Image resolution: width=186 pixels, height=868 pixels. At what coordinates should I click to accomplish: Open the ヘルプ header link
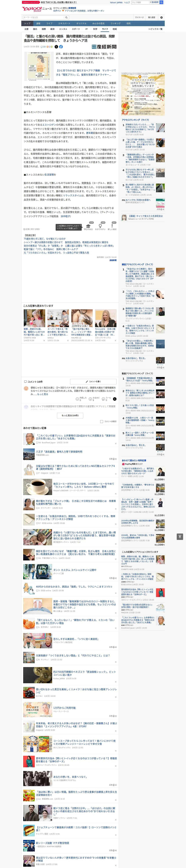(x=127, y=2)
